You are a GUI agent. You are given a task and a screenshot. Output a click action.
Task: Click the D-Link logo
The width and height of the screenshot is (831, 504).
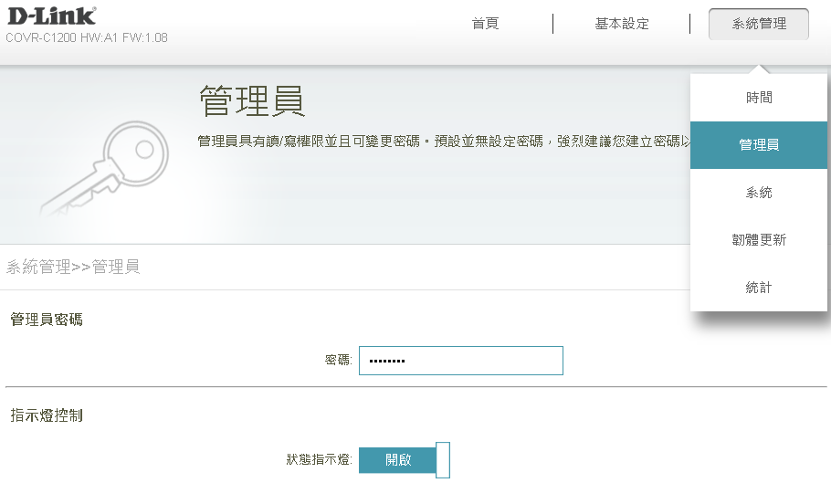coord(51,16)
